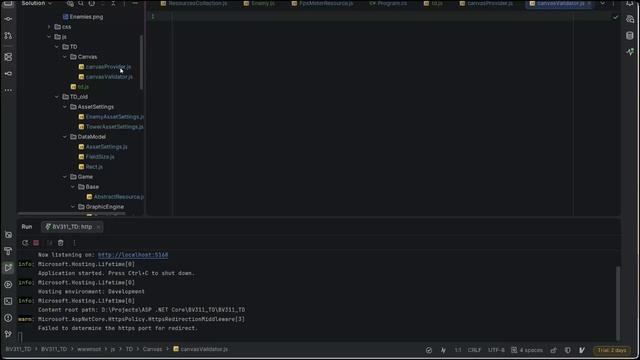Open the Build hammer tool window
This screenshot has width=640, height=360.
[x=8, y=251]
